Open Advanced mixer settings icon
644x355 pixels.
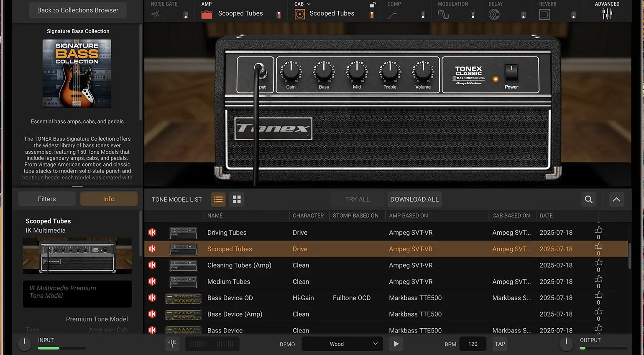tap(607, 14)
